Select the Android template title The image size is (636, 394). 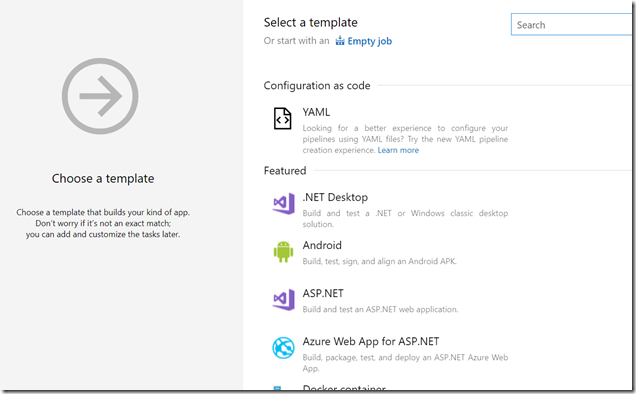(x=322, y=245)
